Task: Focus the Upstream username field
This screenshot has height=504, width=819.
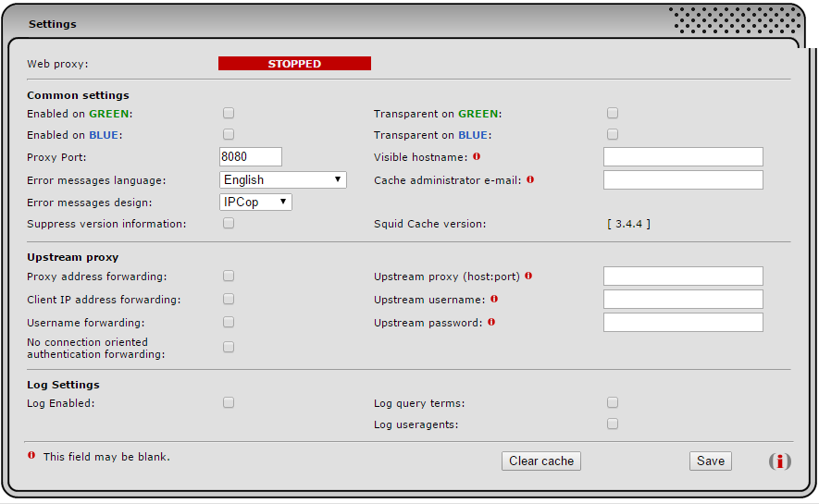Action: [683, 300]
